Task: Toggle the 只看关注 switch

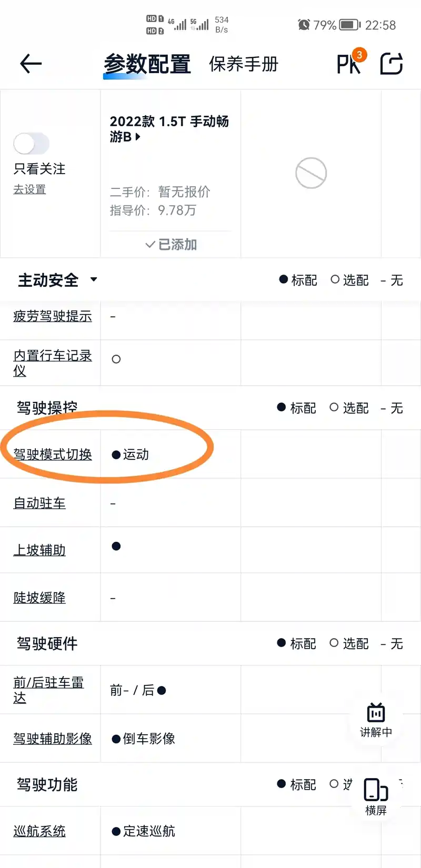Action: 31,144
